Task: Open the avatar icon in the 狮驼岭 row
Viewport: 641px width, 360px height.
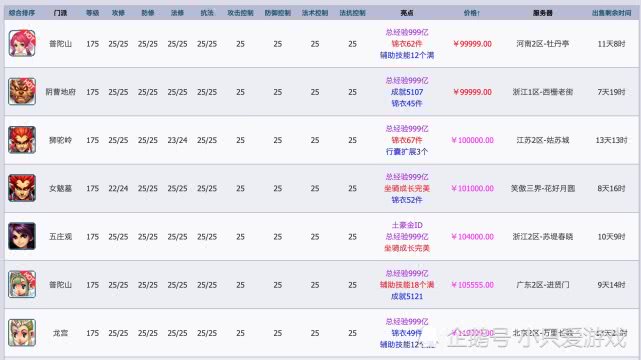Action: [x=22, y=140]
